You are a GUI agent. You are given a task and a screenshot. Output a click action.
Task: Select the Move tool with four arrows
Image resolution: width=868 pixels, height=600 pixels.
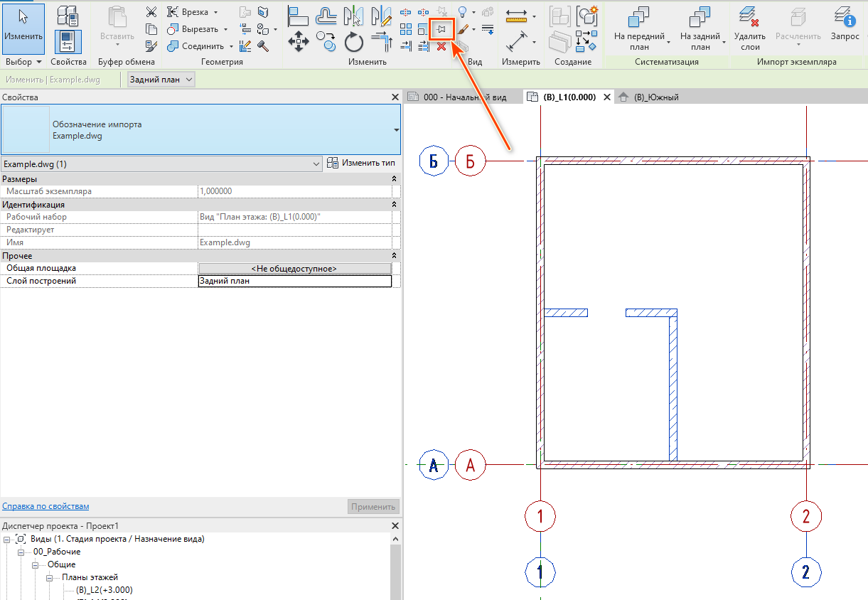(x=298, y=42)
